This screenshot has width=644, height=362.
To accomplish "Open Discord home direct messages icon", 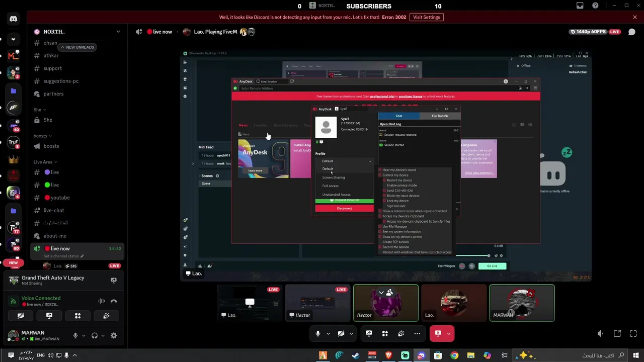I will click(14, 19).
